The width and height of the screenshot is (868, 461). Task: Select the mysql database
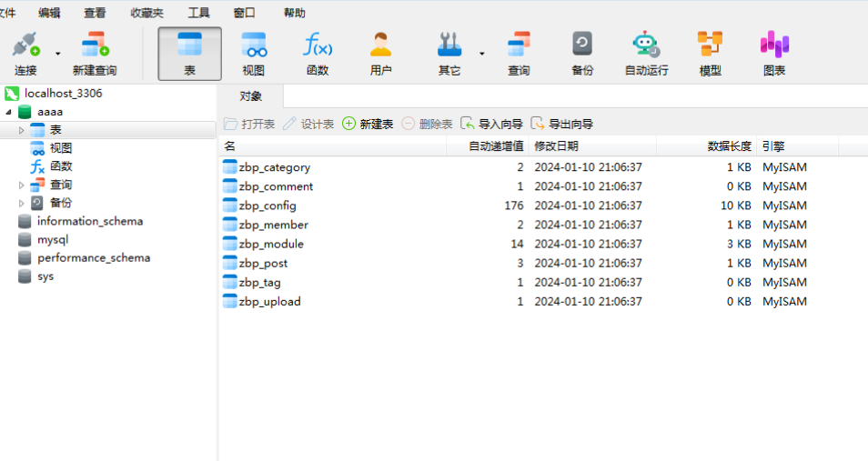tap(53, 240)
